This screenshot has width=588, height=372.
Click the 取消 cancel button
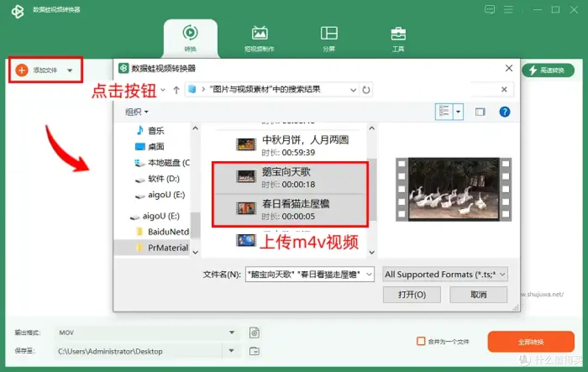479,295
